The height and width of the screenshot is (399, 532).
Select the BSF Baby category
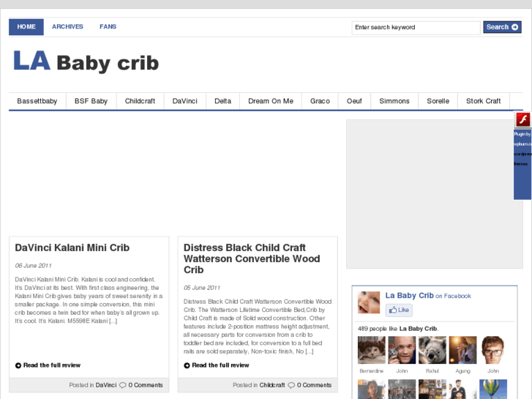click(x=91, y=101)
